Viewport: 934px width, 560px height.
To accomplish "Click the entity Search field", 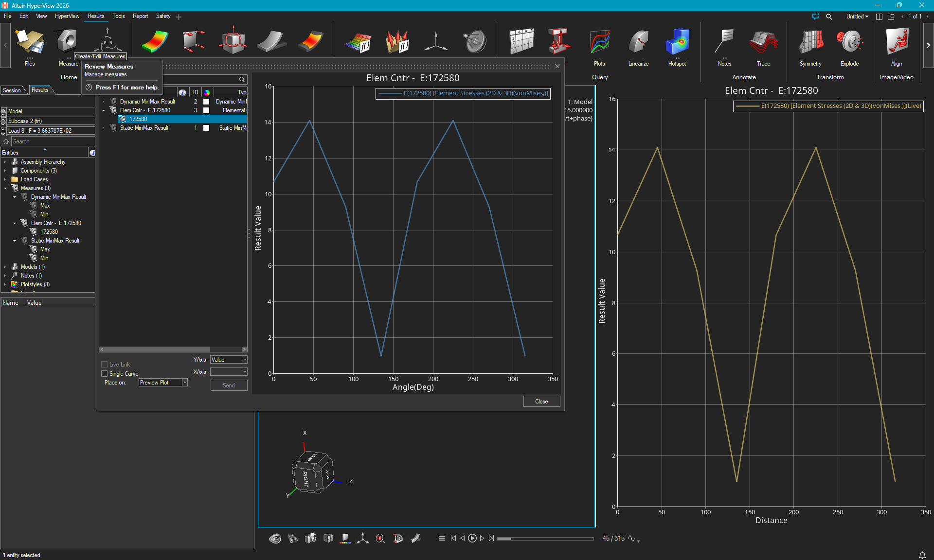I will coord(53,141).
